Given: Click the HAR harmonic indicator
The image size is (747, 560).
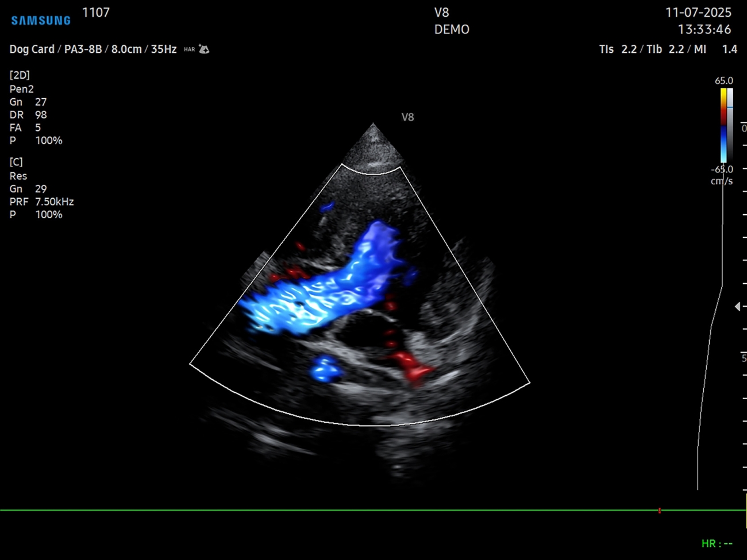Looking at the screenshot, I should [x=189, y=50].
